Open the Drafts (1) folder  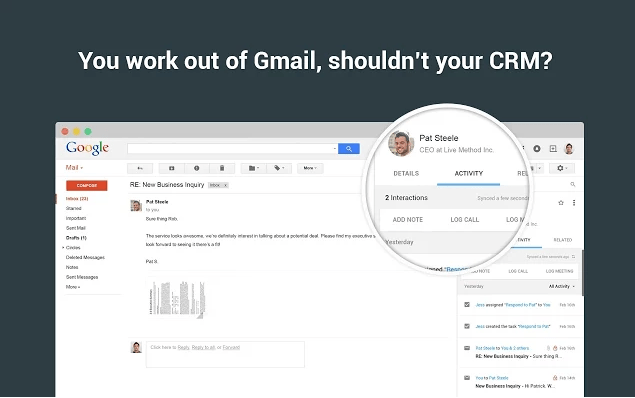76,238
